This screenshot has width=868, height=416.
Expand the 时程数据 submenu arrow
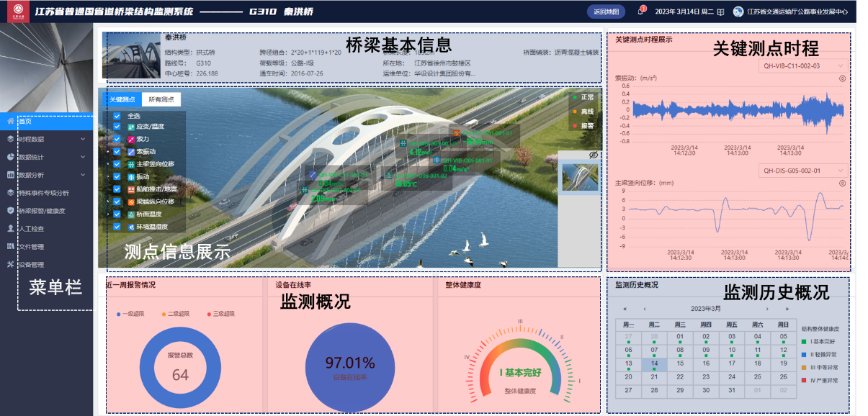point(83,139)
